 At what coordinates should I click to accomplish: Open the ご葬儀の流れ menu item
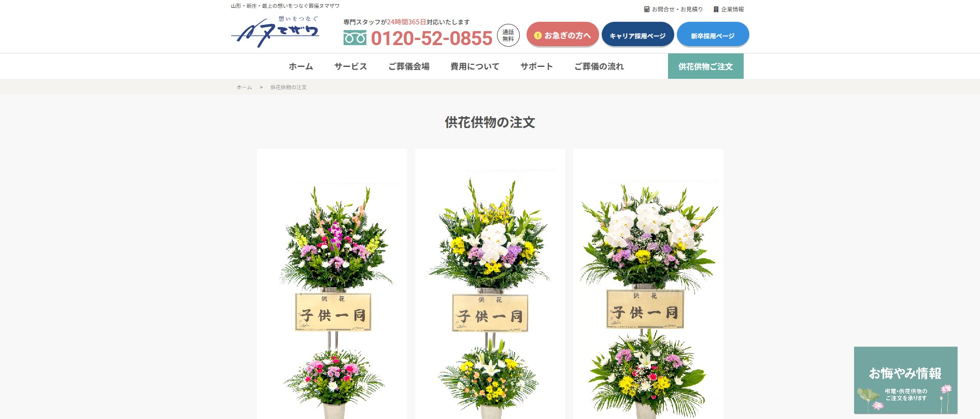(599, 66)
